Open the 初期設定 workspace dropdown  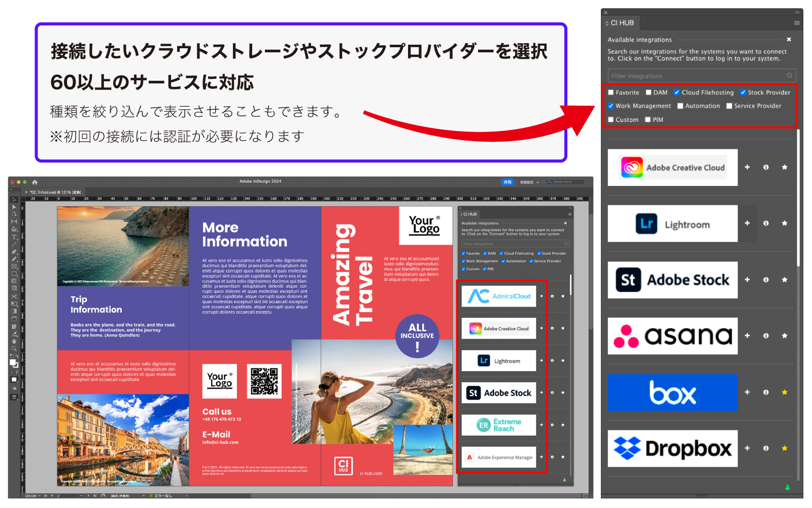tap(529, 182)
